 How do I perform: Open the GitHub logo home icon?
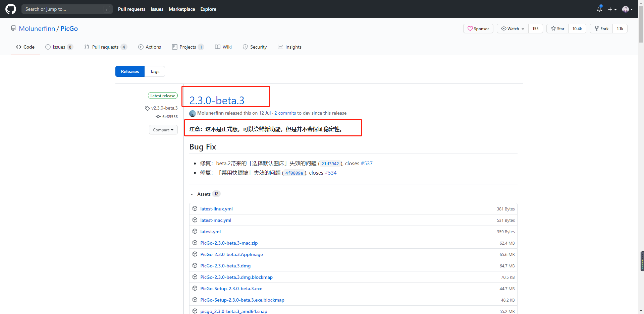pos(11,9)
